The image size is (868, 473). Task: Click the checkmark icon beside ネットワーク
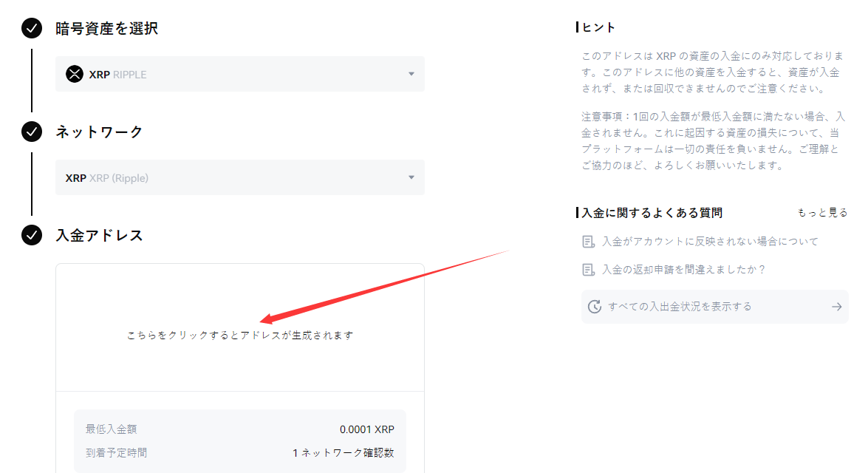pos(32,132)
